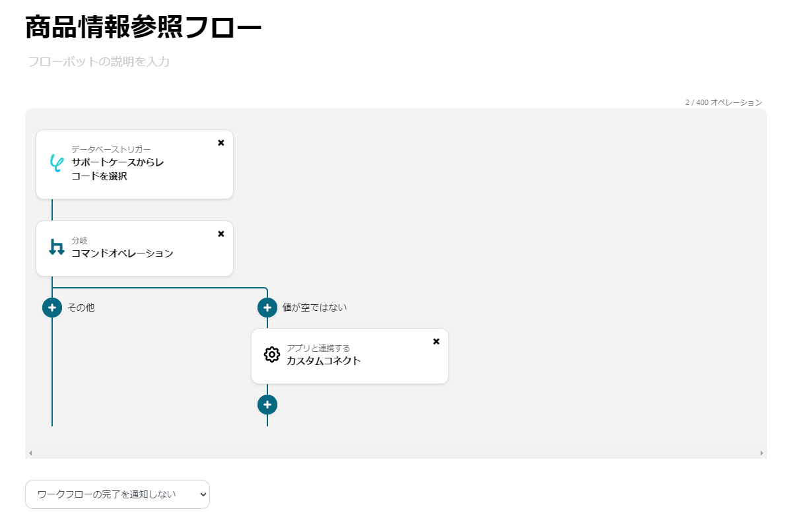Remove the カスタムコネクト card
The height and width of the screenshot is (532, 791).
coord(436,341)
